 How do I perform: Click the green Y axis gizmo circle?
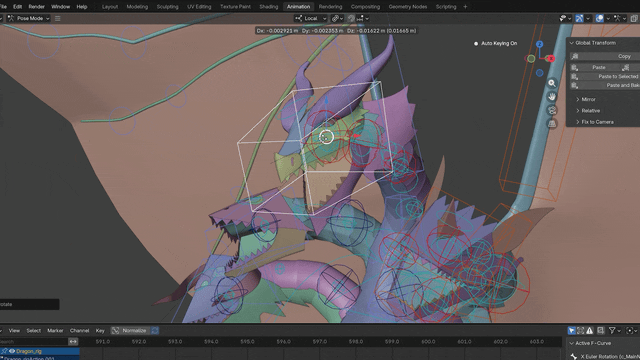(531, 59)
